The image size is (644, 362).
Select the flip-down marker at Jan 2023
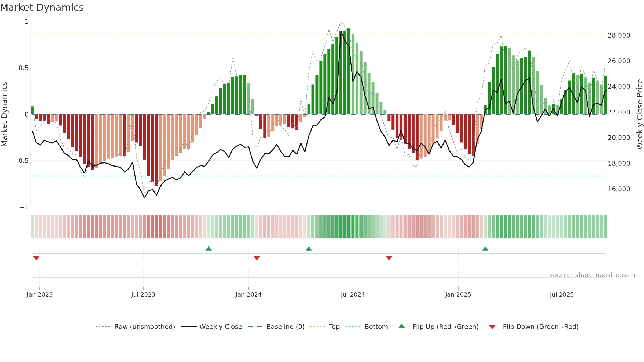36,258
